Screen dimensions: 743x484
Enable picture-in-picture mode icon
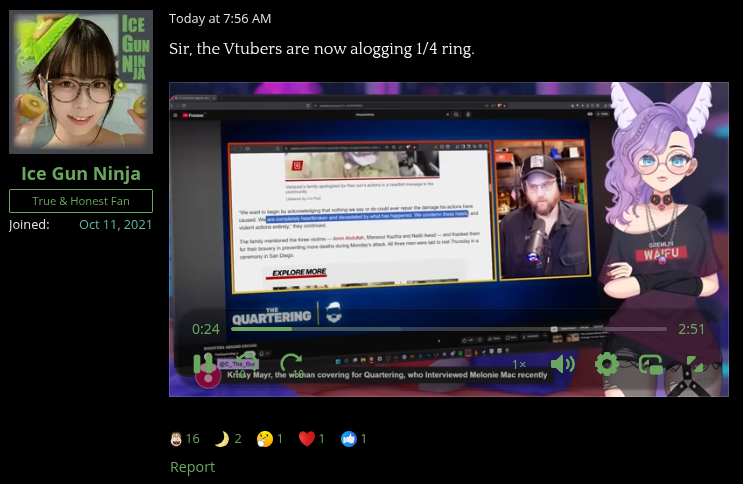pos(651,365)
